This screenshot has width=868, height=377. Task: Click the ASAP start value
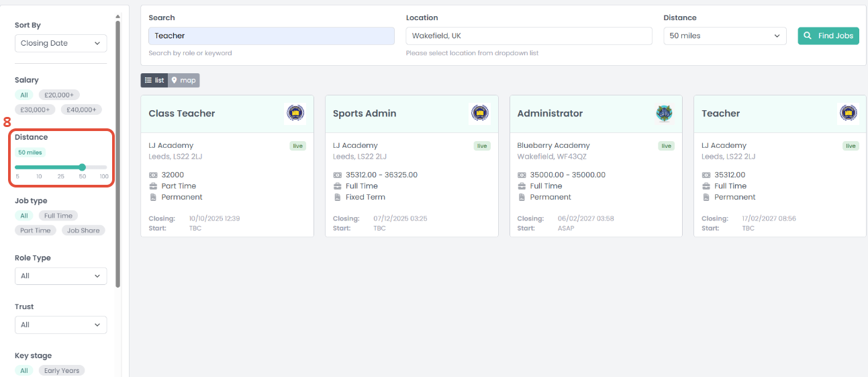pos(566,228)
